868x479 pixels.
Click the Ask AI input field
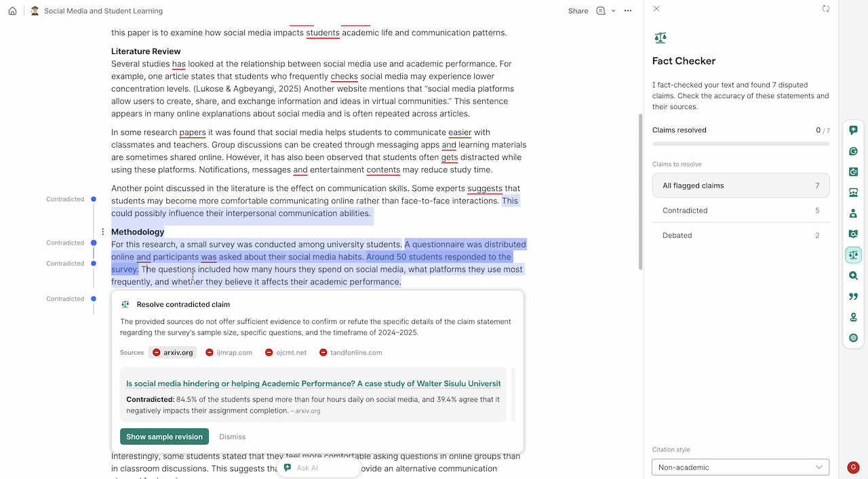pyautogui.click(x=319, y=467)
